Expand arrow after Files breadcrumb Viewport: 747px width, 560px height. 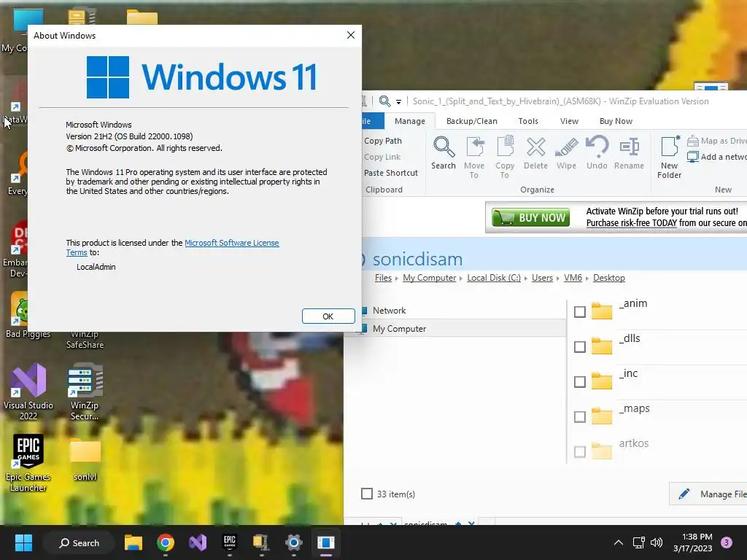pos(397,278)
